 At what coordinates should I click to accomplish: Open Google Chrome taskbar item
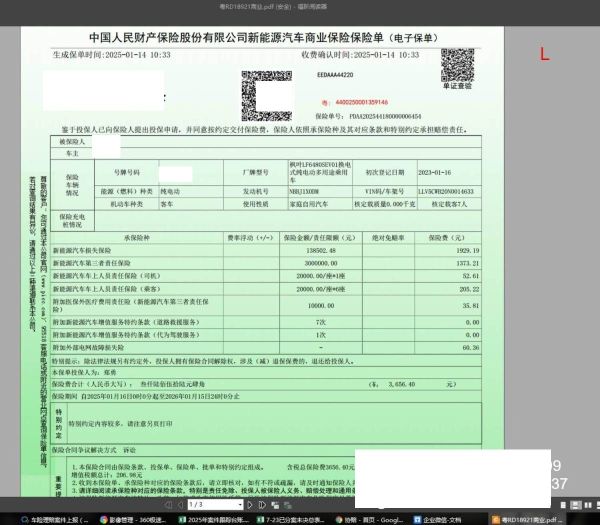(x=370, y=520)
